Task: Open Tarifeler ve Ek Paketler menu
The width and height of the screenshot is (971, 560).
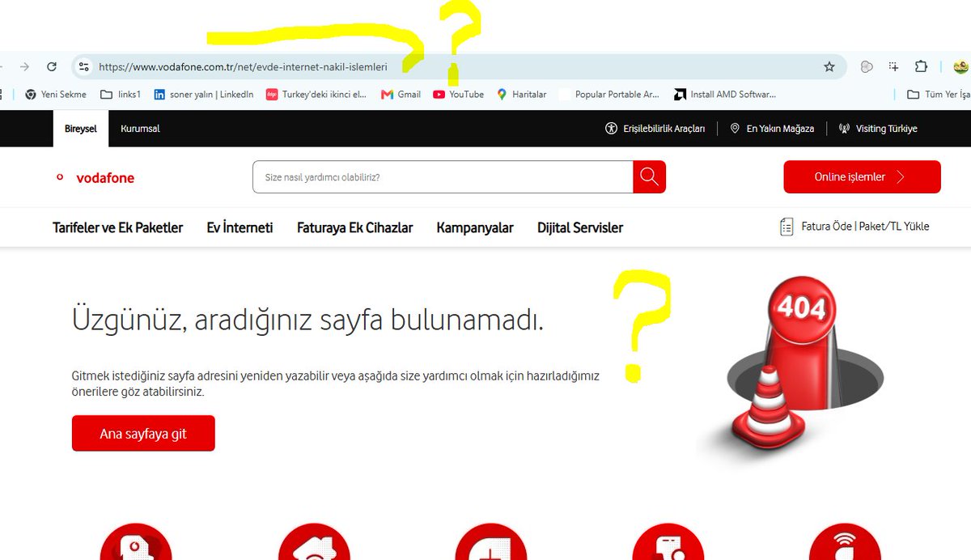Action: 118,227
